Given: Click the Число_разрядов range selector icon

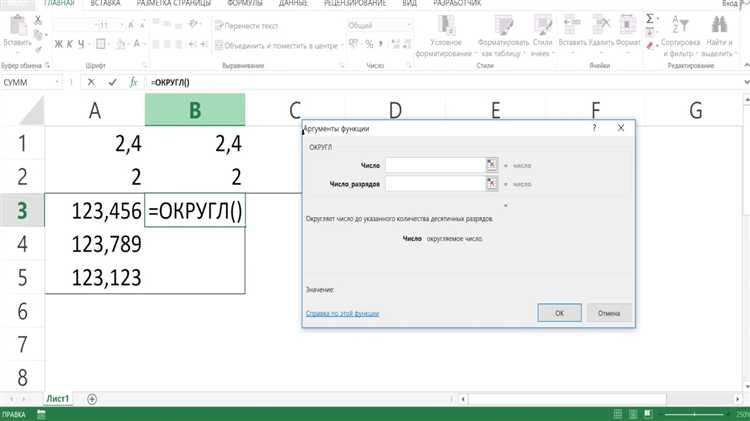Looking at the screenshot, I should tap(492, 184).
